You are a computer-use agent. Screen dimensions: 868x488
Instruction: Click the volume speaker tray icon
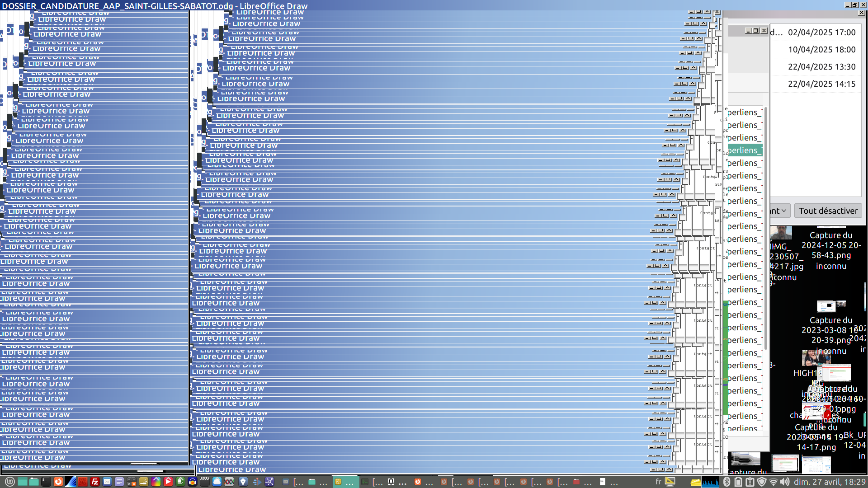click(x=785, y=482)
